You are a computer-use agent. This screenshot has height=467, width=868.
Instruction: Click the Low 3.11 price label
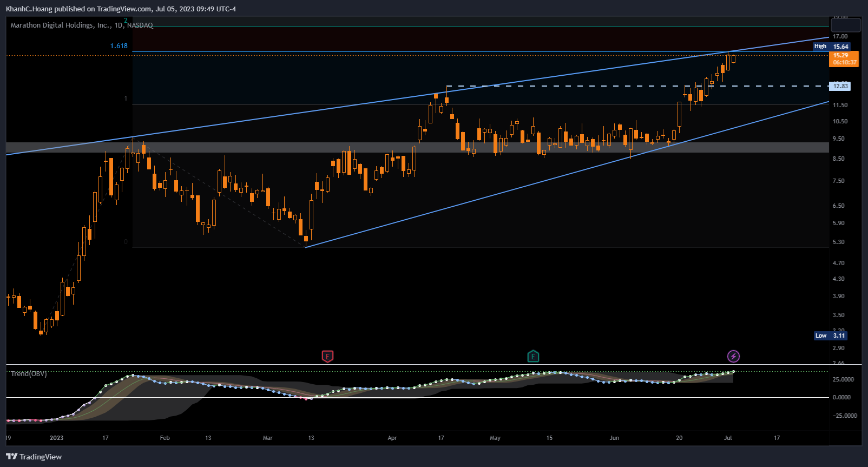(830, 336)
